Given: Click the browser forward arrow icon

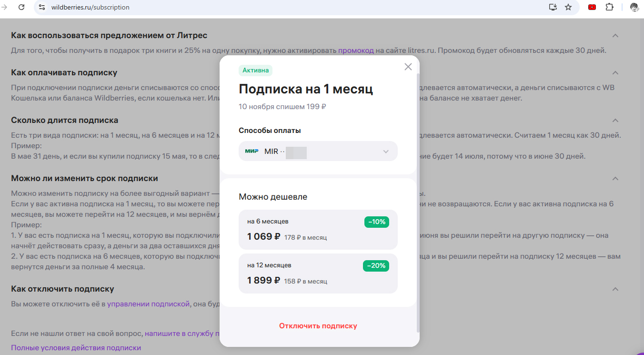Looking at the screenshot, I should pyautogui.click(x=5, y=7).
